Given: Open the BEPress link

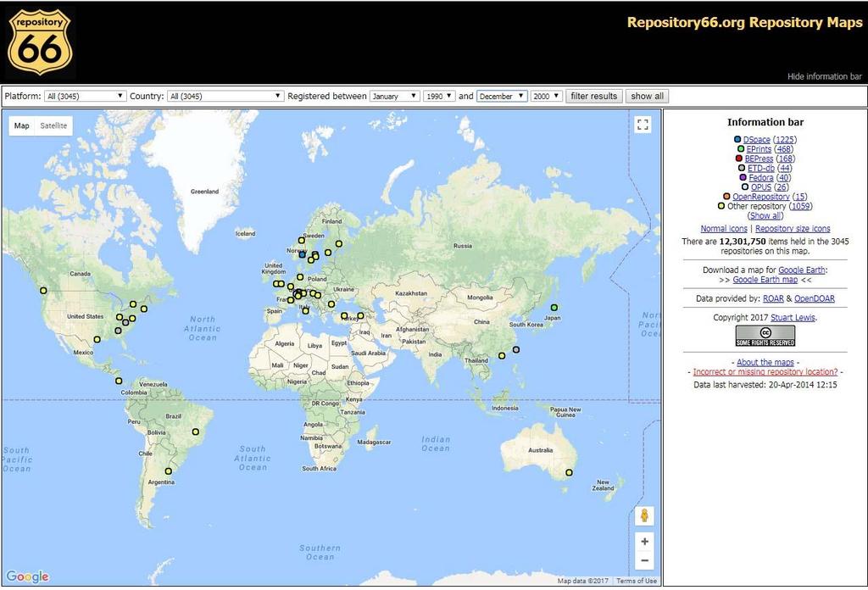Looking at the screenshot, I should [x=759, y=159].
